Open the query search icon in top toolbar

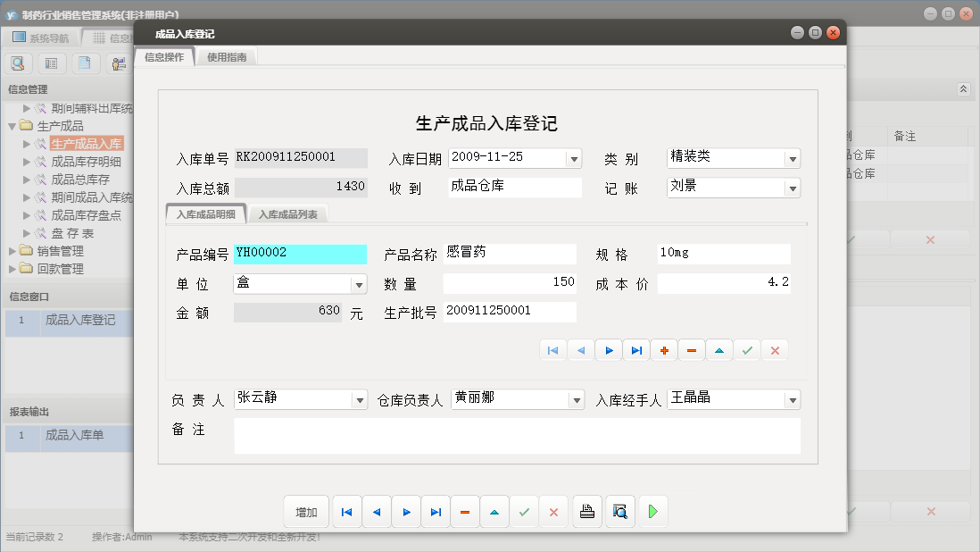click(x=18, y=63)
